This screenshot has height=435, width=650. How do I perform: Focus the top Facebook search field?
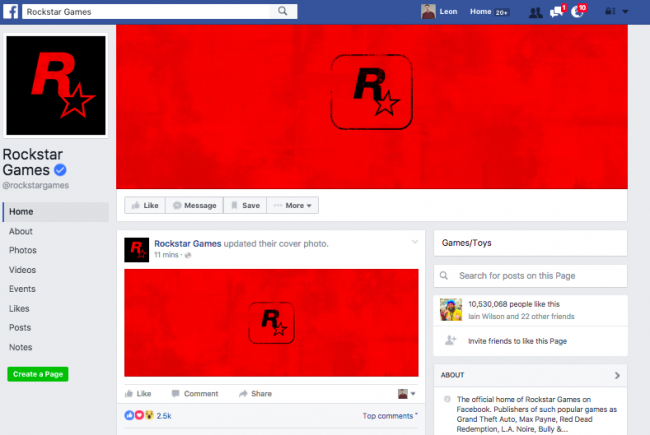(x=146, y=12)
